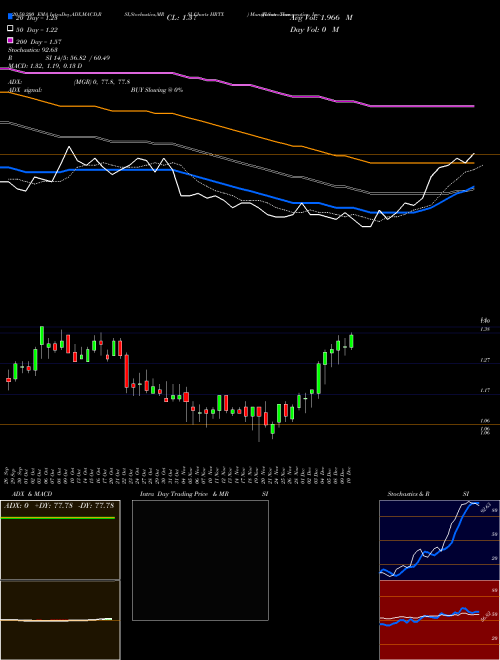Click 'Intra Day Trading Price & MR' panel title
Image resolution: width=500 pixels, height=660 pixels.
click(x=184, y=494)
